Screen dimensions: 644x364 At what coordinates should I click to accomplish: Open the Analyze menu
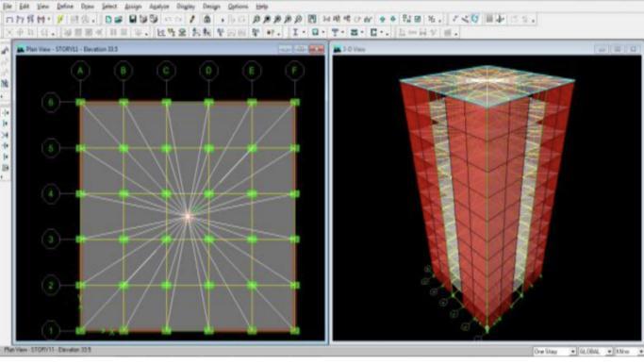coord(159,7)
